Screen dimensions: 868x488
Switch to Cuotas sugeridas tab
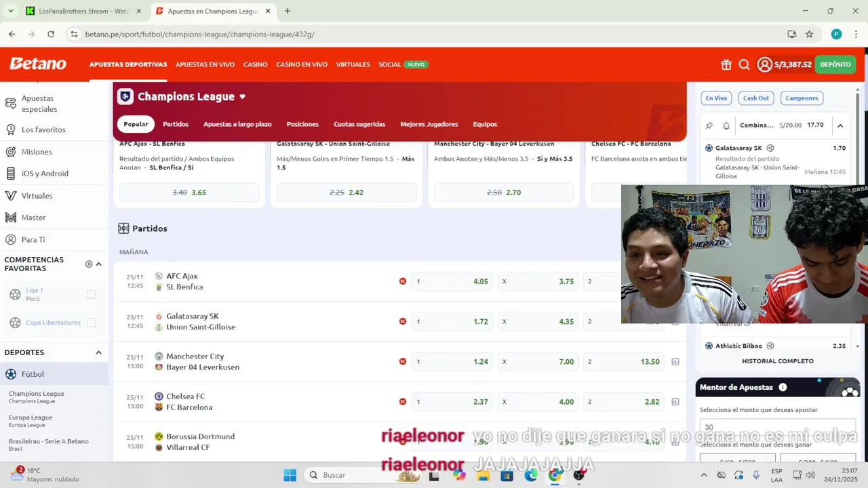[359, 124]
